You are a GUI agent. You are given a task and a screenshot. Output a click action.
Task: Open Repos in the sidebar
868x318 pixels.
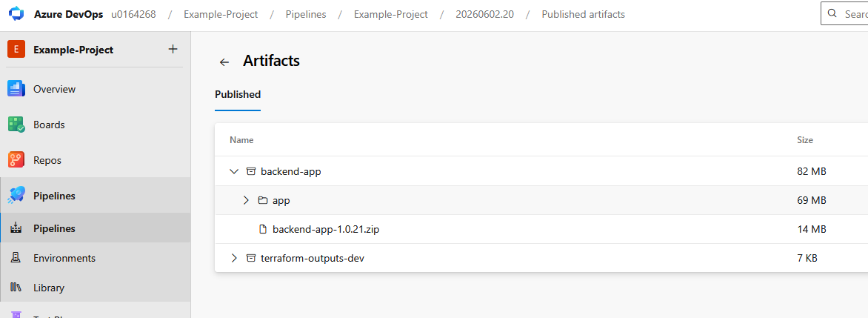(x=47, y=160)
